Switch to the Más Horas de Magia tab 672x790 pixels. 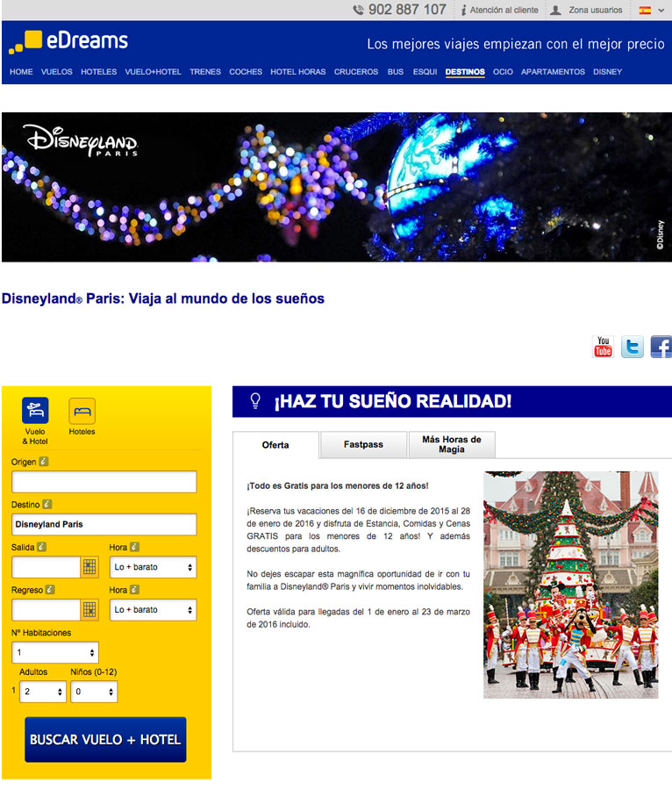[452, 444]
